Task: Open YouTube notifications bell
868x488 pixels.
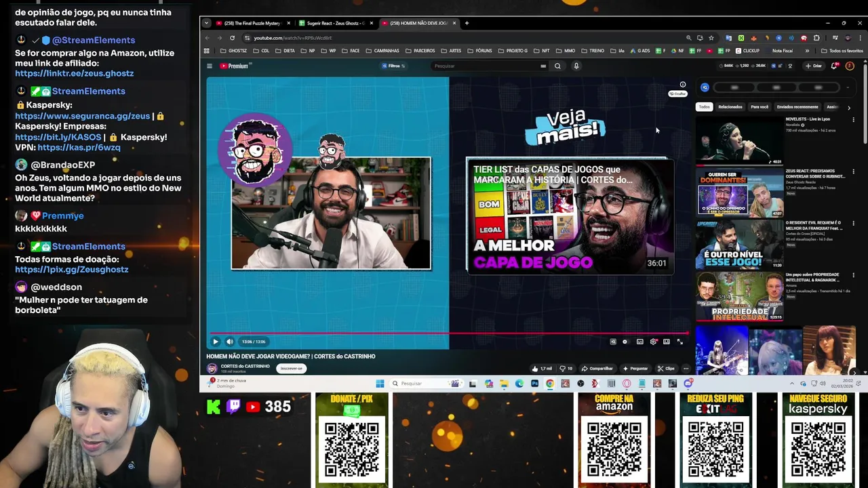Action: (835, 66)
